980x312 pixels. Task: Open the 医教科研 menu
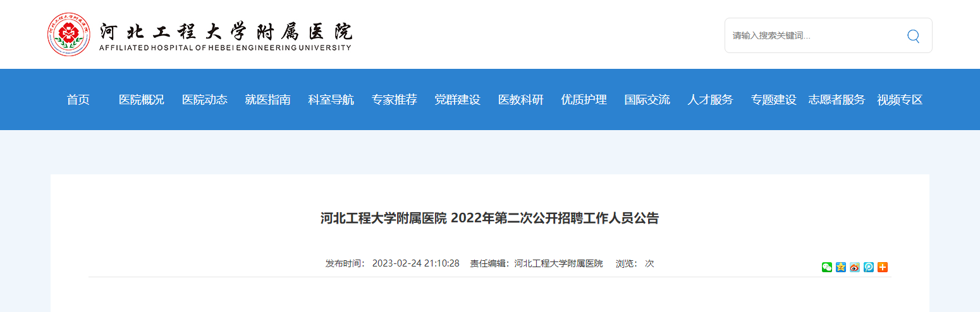pyautogui.click(x=521, y=100)
